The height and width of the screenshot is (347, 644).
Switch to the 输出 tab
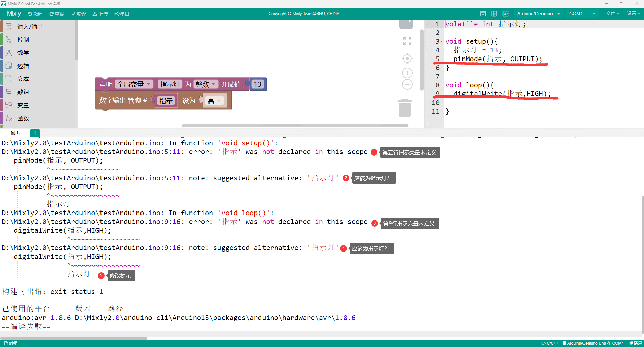pyautogui.click(x=15, y=133)
